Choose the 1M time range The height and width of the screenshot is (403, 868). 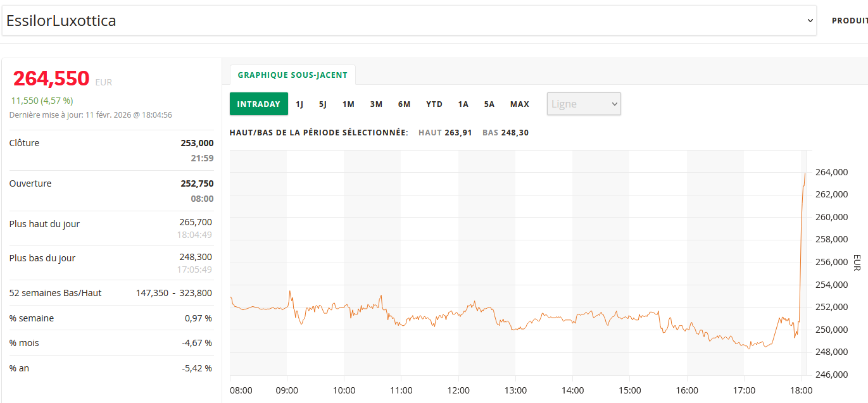tap(348, 104)
